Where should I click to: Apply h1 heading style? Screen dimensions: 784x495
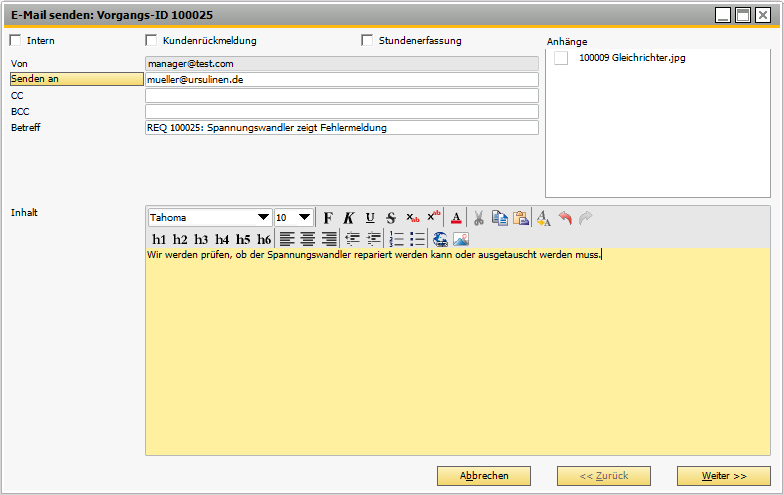[x=159, y=240]
